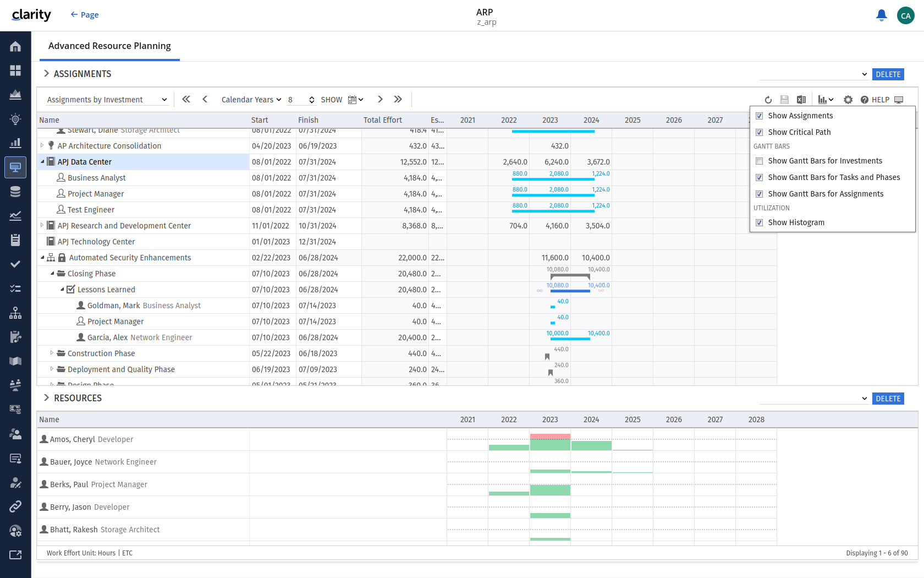
Task: Export to Excel using toolbar icon
Action: coord(801,100)
